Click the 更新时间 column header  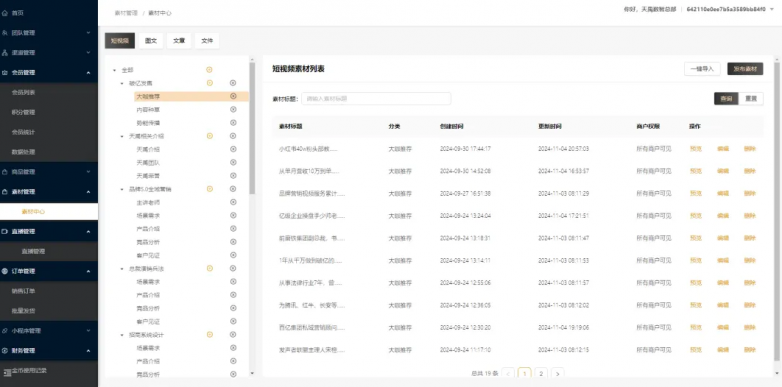click(x=550, y=127)
